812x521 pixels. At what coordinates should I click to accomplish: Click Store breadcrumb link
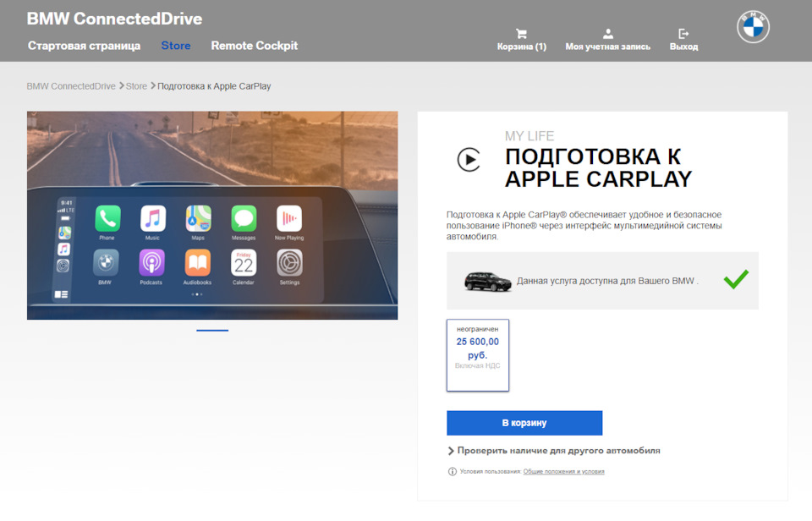pyautogui.click(x=136, y=86)
